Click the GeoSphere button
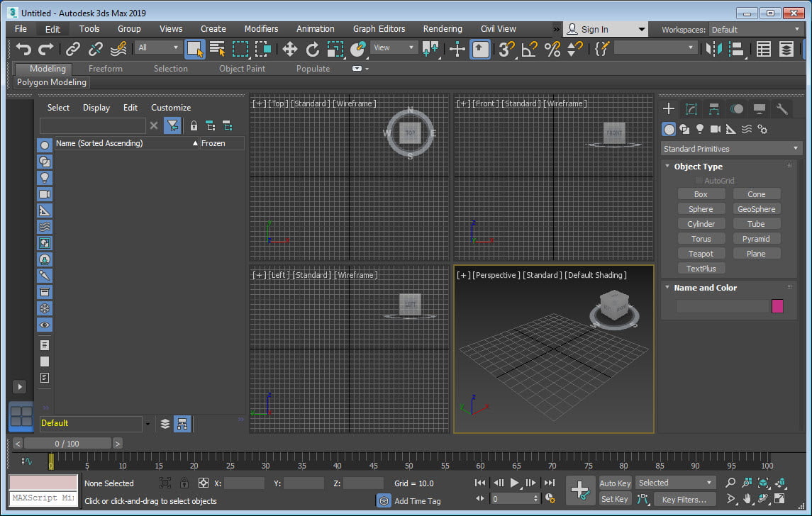The image size is (812, 516). (x=756, y=209)
